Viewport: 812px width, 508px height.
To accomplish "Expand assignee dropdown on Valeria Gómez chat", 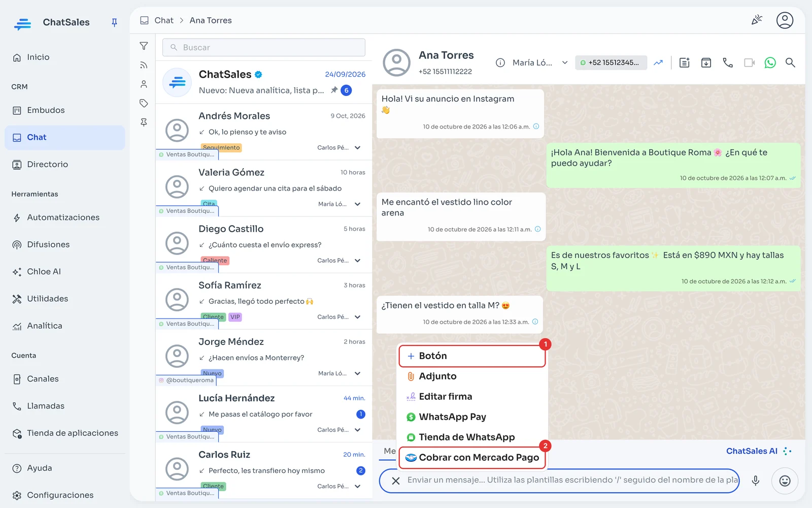I will click(x=357, y=204).
